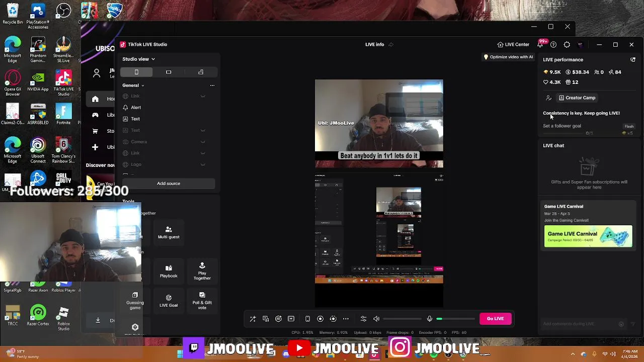The image size is (644, 362).
Task: Open the Multi-guest tool
Action: click(169, 232)
